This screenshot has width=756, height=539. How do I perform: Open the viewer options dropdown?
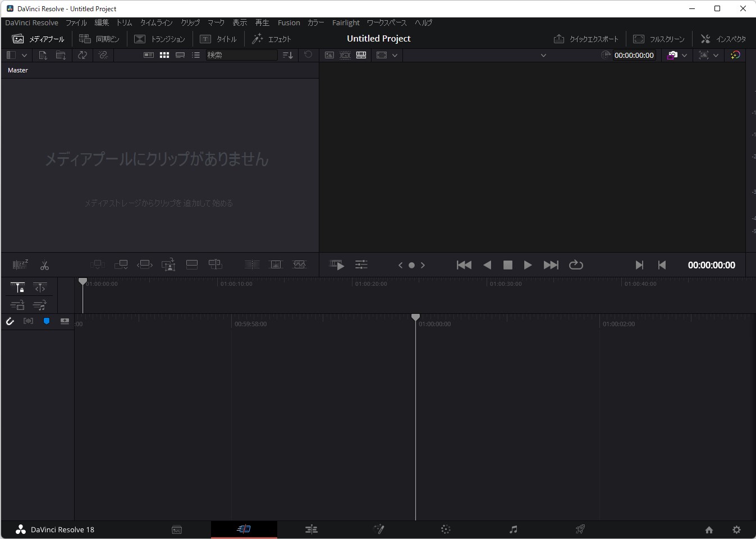[395, 55]
